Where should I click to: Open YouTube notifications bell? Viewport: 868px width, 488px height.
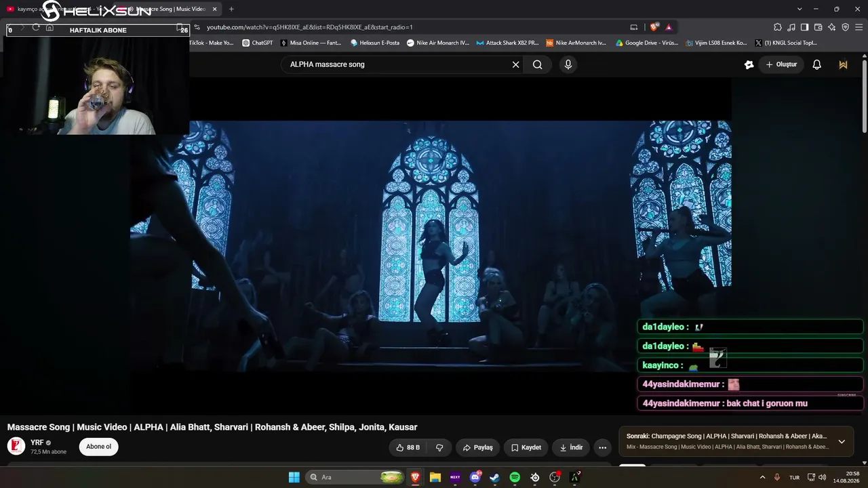click(x=817, y=64)
